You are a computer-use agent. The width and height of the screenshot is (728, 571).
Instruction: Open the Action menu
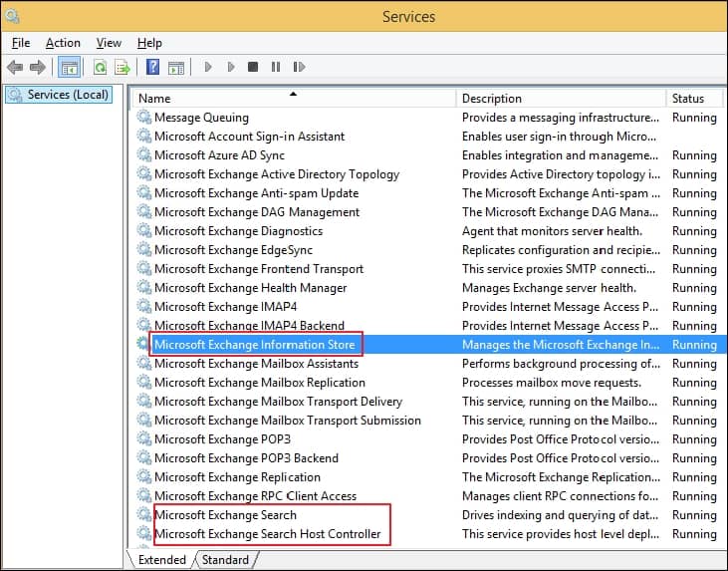pyautogui.click(x=63, y=43)
